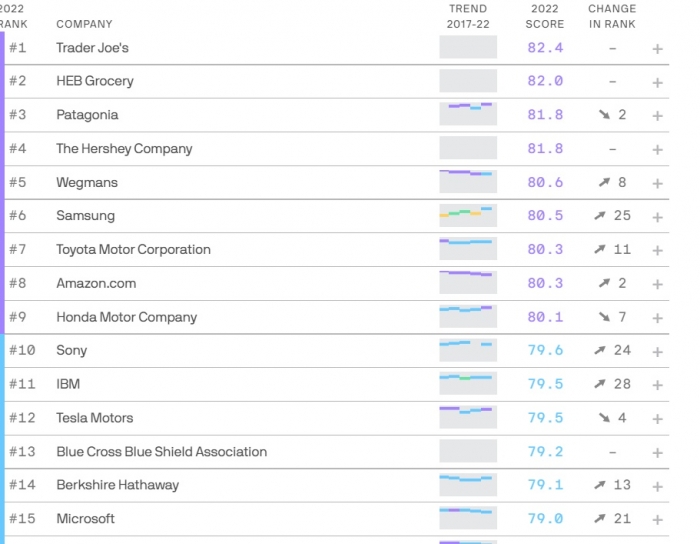Click plus icon on Microsoft row
The height and width of the screenshot is (544, 700).
pyautogui.click(x=657, y=520)
